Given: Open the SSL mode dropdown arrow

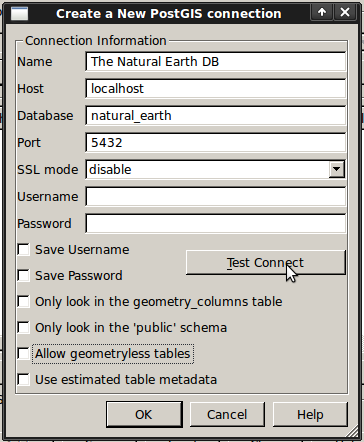Looking at the screenshot, I should click(x=337, y=169).
